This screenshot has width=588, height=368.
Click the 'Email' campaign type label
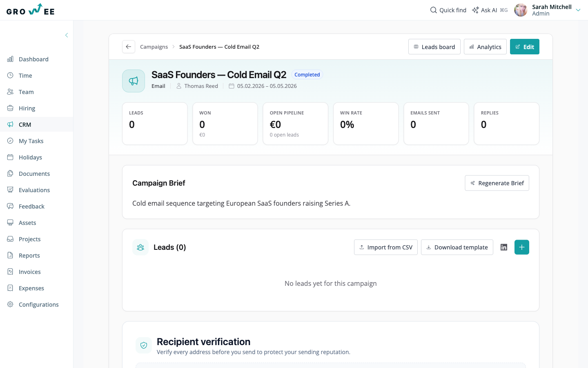(x=158, y=86)
